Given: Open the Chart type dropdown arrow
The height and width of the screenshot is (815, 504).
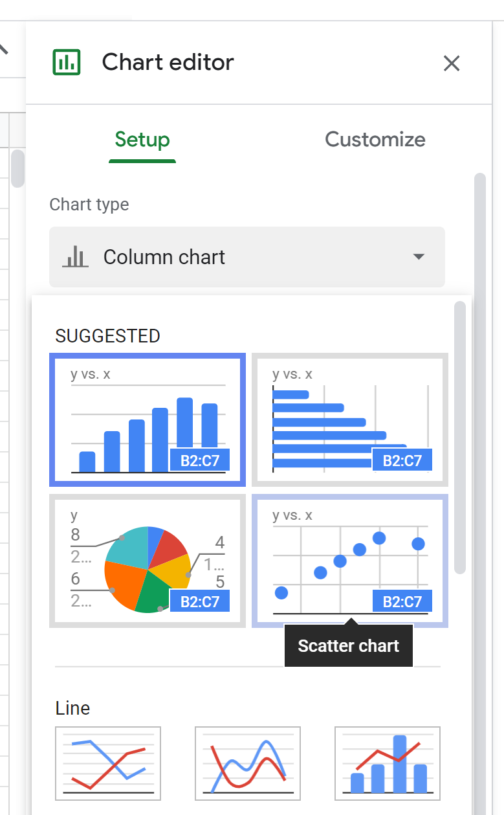Looking at the screenshot, I should (419, 257).
